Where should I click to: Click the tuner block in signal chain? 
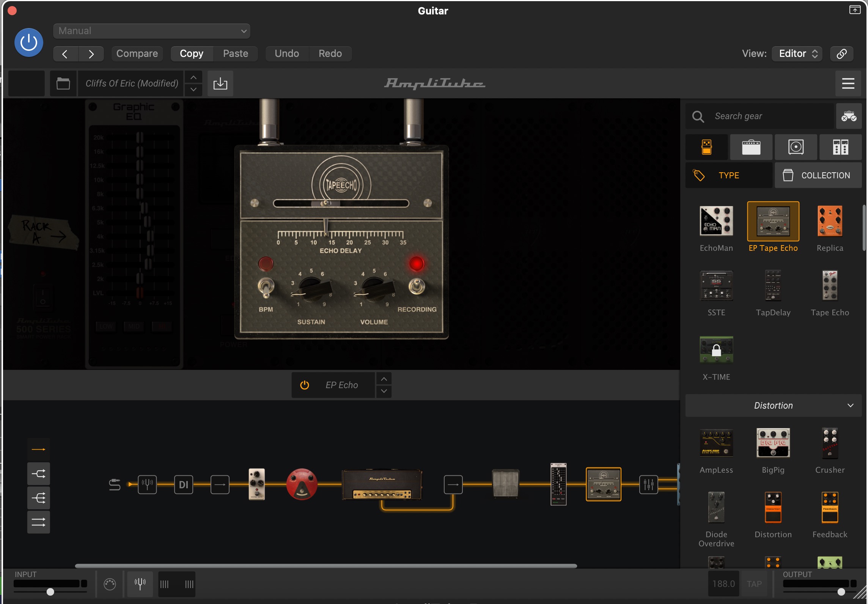point(147,484)
